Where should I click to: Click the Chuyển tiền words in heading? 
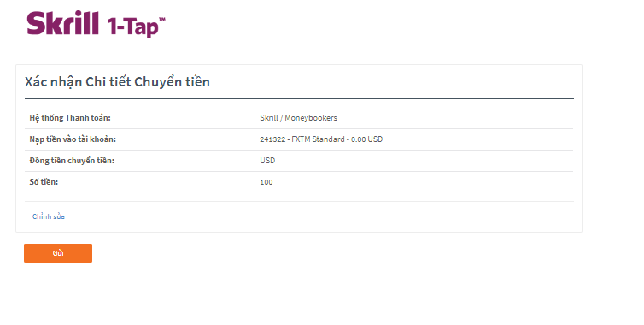point(172,82)
